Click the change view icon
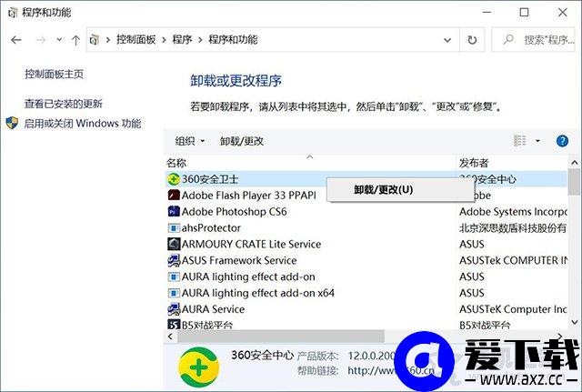The image size is (582, 392). click(x=519, y=141)
